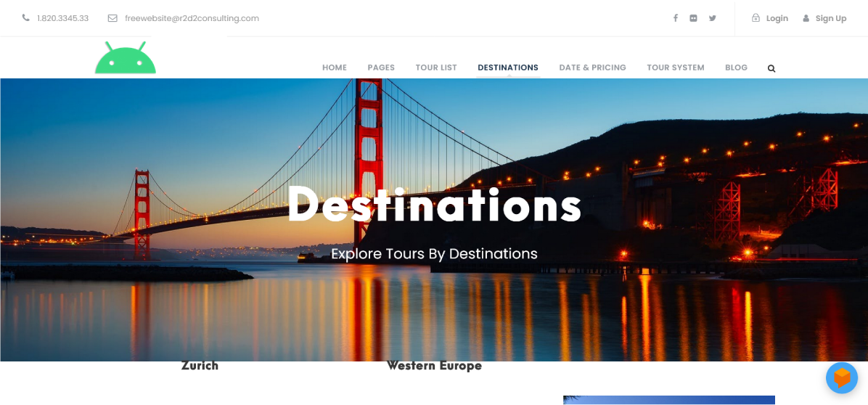Click the Login link
868x405 pixels.
(x=777, y=18)
